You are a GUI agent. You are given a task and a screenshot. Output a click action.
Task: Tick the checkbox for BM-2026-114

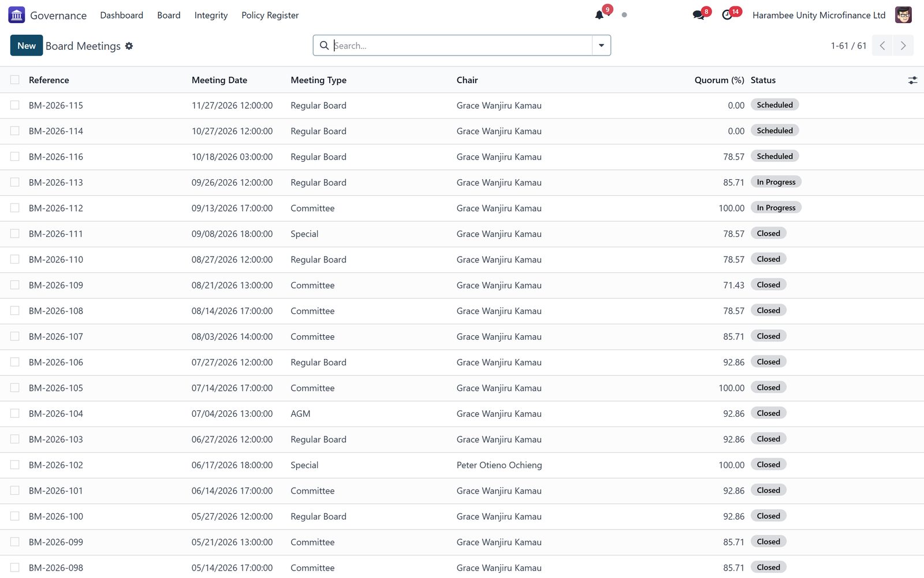pos(15,131)
